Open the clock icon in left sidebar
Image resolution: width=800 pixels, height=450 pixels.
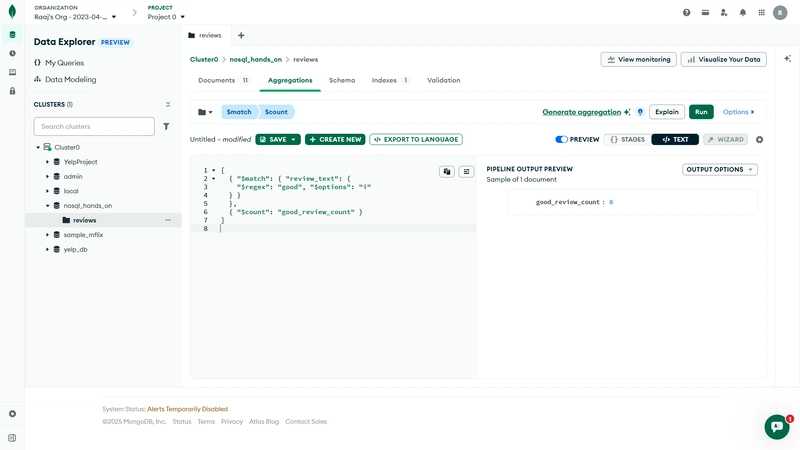[12, 54]
